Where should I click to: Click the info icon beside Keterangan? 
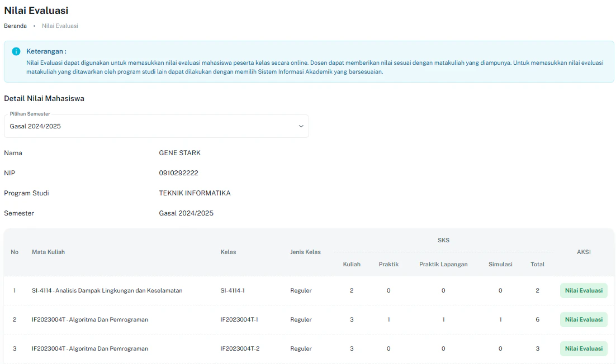16,51
